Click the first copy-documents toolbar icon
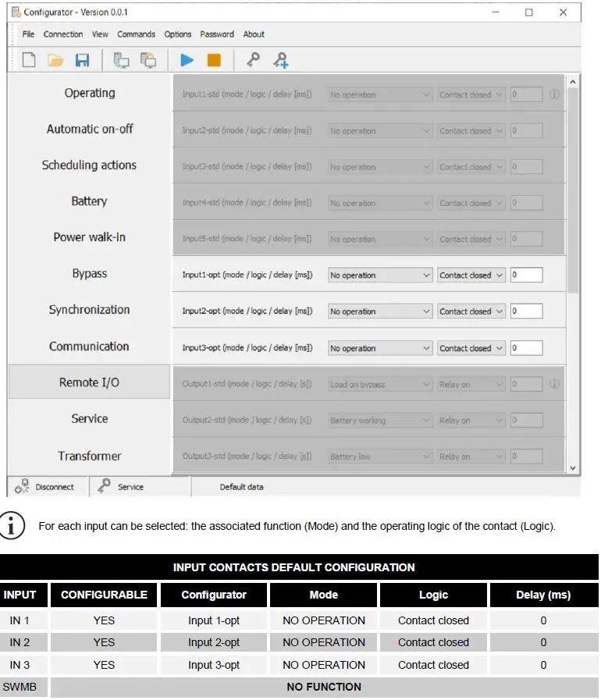The height and width of the screenshot is (700, 601). pyautogui.click(x=121, y=60)
